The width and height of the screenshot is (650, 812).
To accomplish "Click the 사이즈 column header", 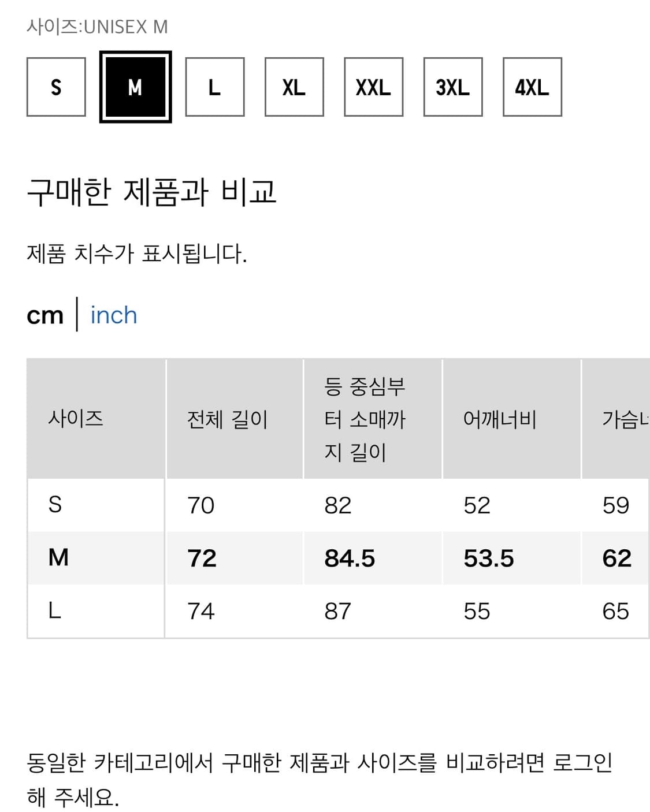I will tap(76, 419).
